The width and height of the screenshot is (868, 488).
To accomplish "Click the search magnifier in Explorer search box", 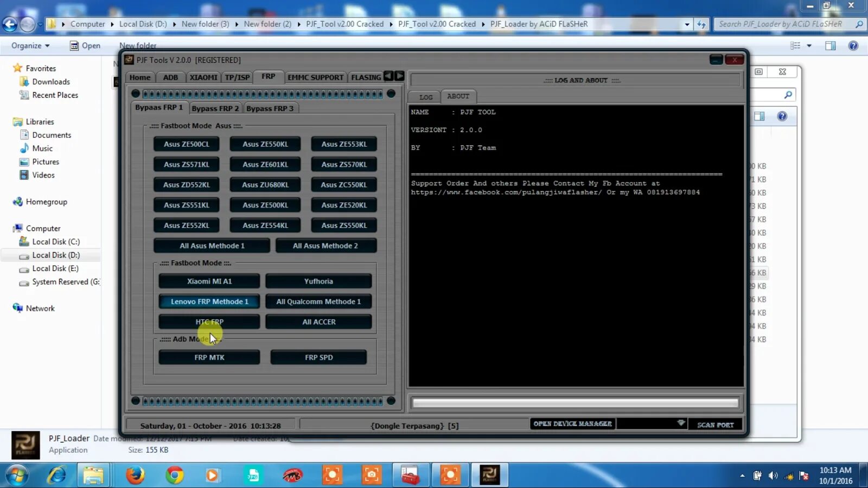I will 859,24.
